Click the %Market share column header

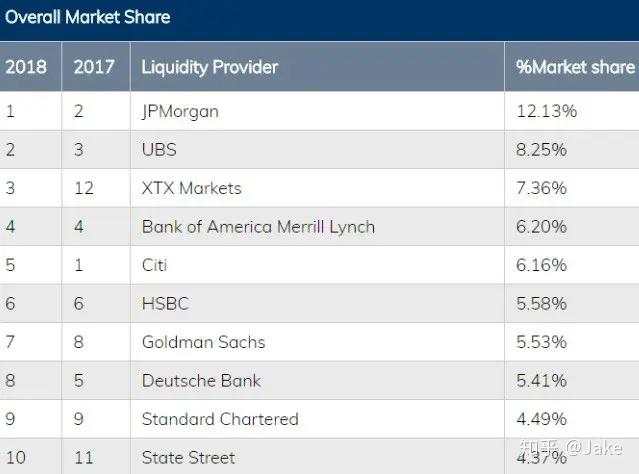(575, 67)
